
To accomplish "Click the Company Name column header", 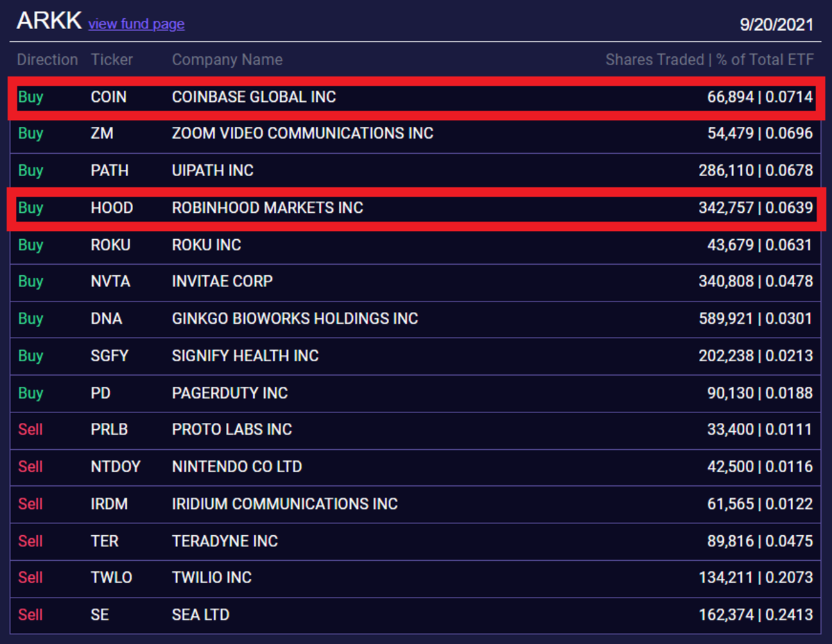I will click(227, 60).
